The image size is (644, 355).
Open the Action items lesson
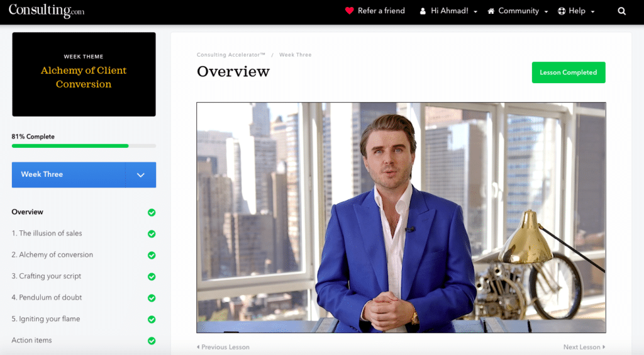(31, 340)
